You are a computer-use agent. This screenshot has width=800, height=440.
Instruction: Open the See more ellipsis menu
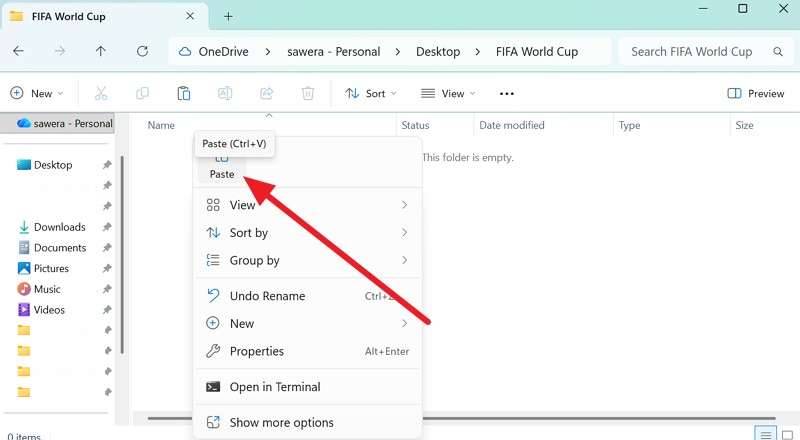(507, 93)
